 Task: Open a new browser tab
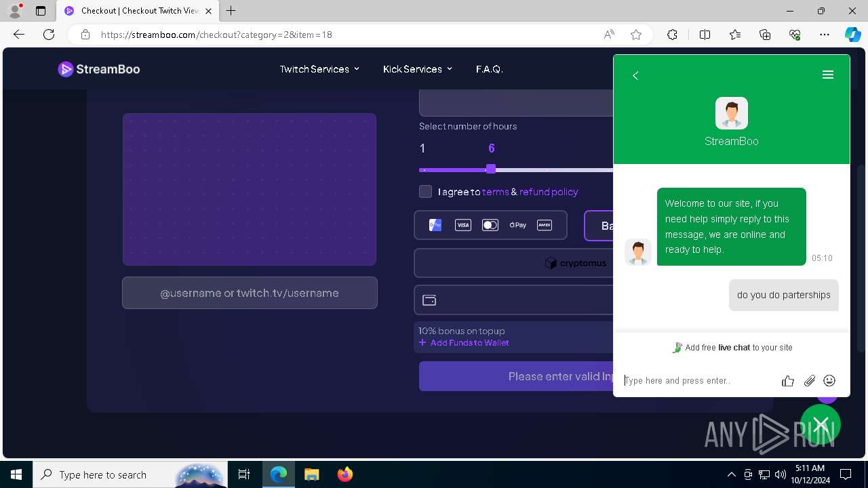231,11
